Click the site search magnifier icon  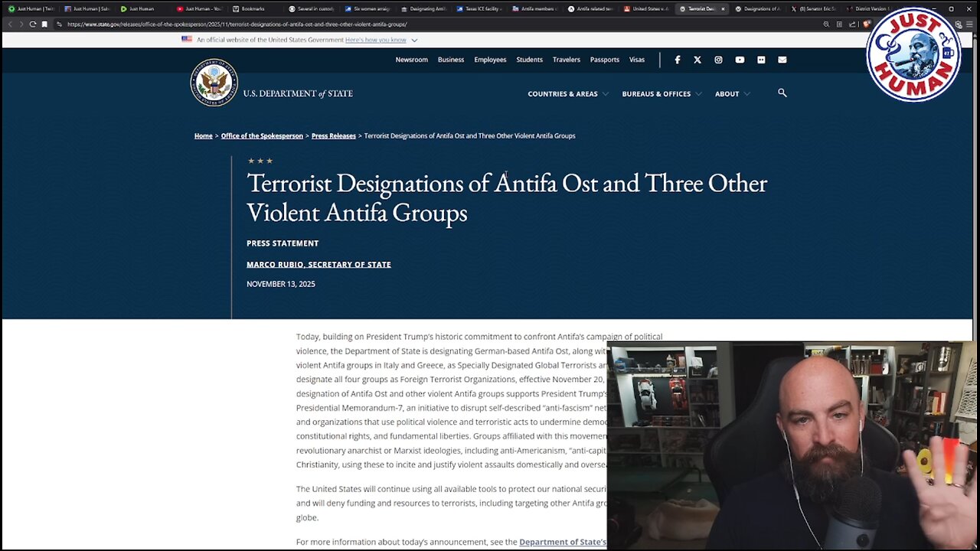pyautogui.click(x=782, y=93)
